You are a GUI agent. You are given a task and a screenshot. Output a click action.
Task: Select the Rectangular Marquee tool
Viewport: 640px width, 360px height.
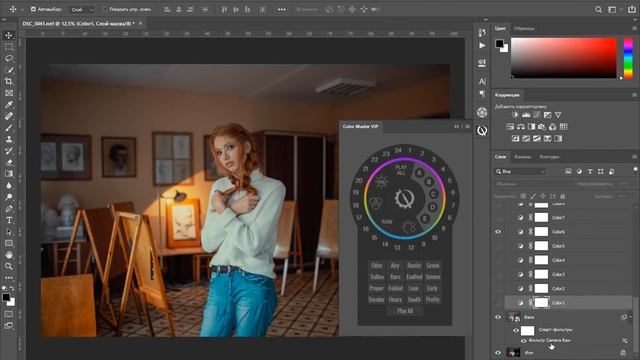click(9, 47)
